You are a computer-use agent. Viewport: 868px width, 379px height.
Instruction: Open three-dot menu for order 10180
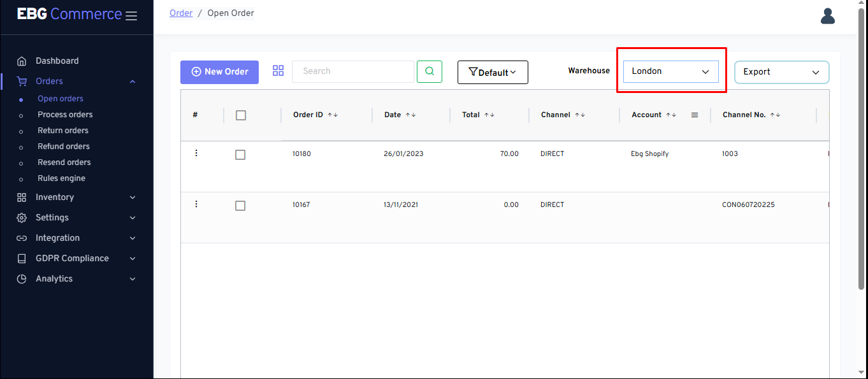point(196,153)
